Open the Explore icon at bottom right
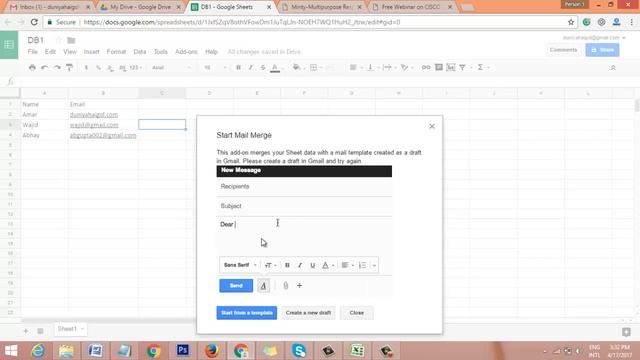Image resolution: width=640 pixels, height=360 pixels. (x=626, y=332)
